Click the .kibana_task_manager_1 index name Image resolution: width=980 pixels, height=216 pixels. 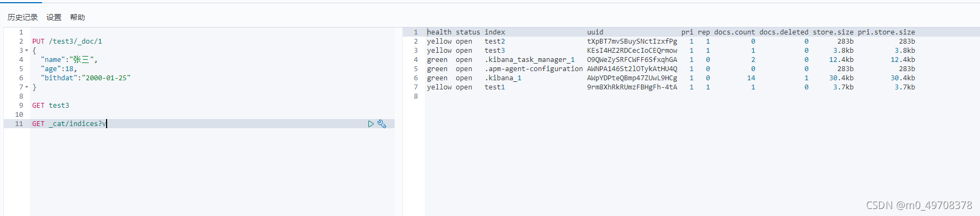[x=530, y=60]
